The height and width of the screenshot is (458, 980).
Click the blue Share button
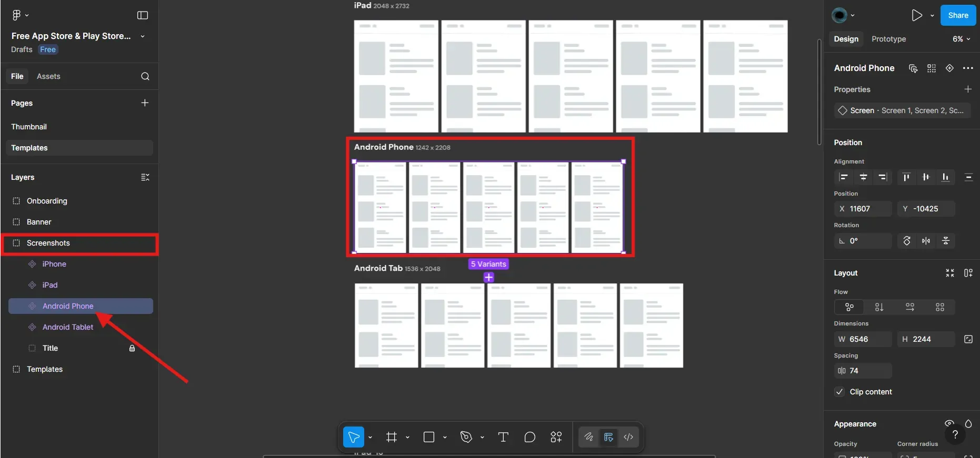[x=958, y=15]
